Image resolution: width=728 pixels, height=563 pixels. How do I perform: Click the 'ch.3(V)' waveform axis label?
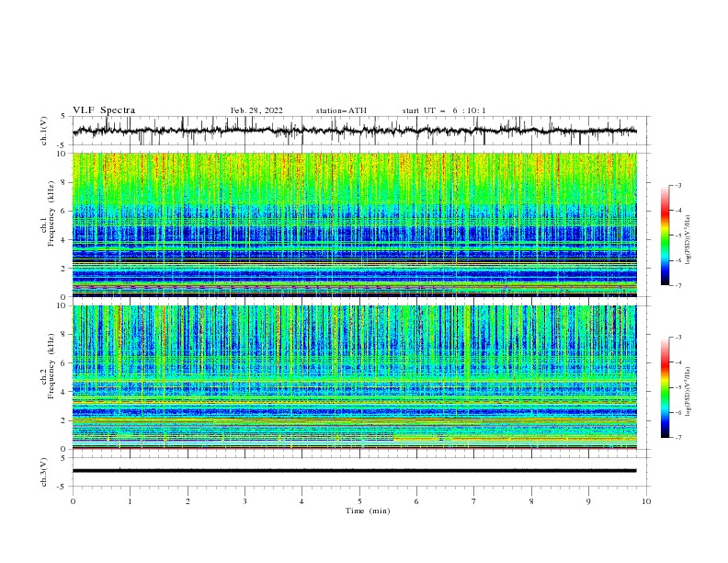click(x=44, y=472)
